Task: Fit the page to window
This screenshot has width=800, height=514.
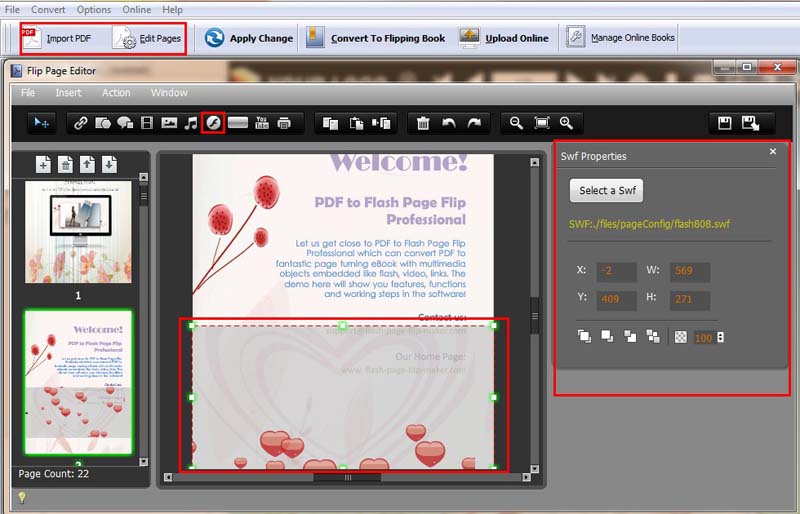Action: click(541, 123)
